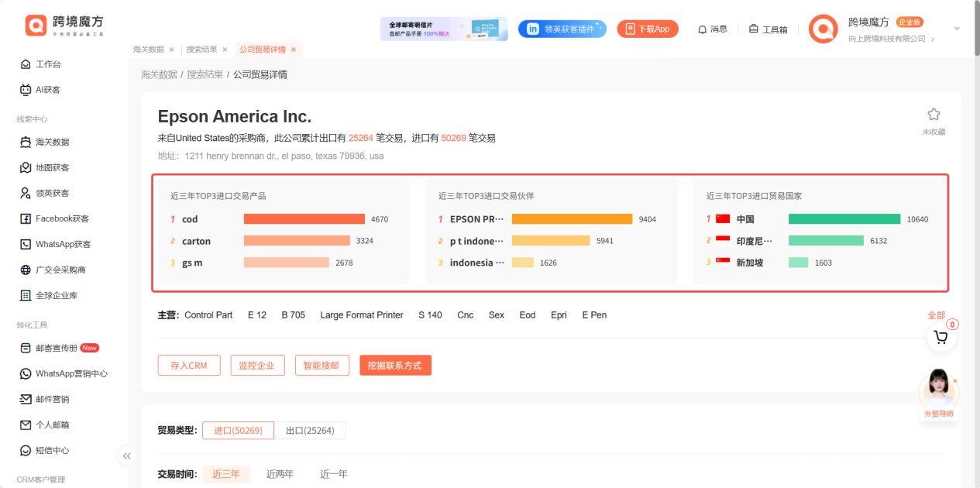Click 下载App button

(648, 29)
